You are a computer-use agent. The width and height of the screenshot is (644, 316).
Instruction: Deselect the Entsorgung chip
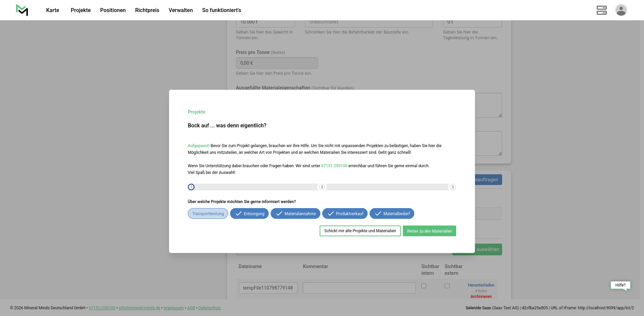(249, 214)
